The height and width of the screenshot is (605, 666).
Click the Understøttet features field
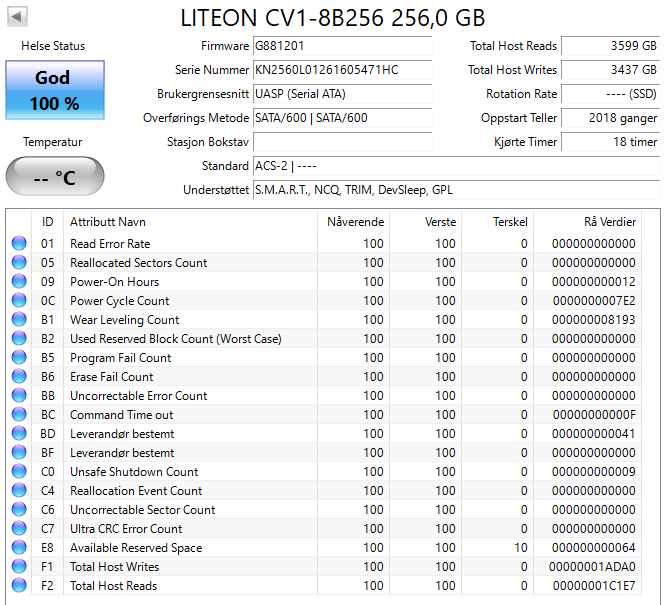tap(455, 190)
